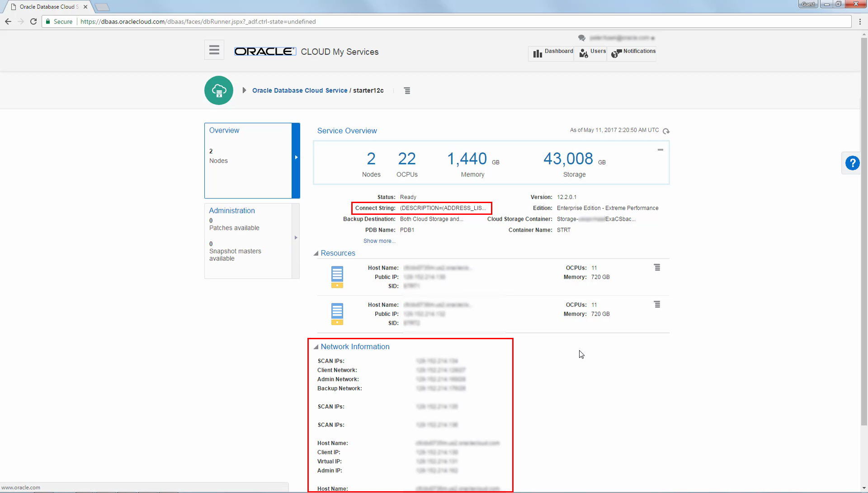Collapse the service summary panel
868x493 pixels.
coord(660,149)
